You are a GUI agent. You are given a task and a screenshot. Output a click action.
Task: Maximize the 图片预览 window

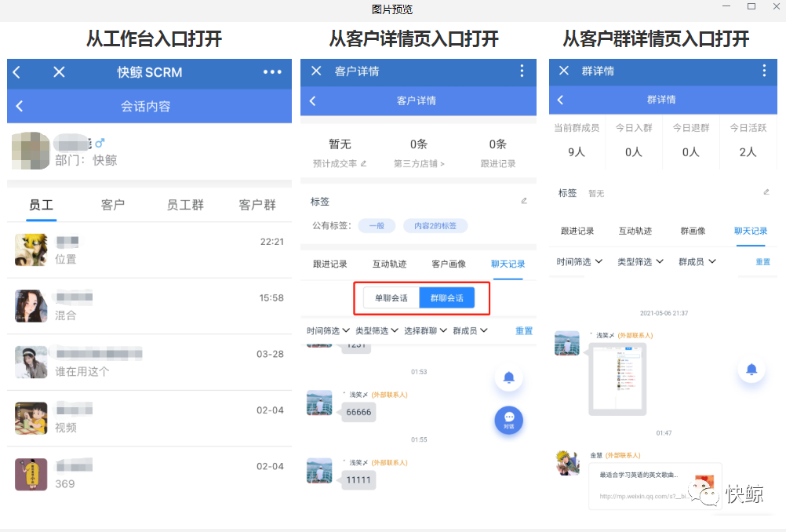click(751, 6)
